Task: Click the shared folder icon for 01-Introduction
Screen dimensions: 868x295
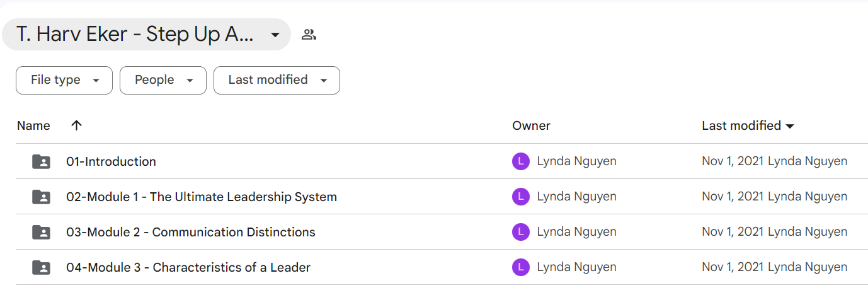Action: tap(41, 161)
